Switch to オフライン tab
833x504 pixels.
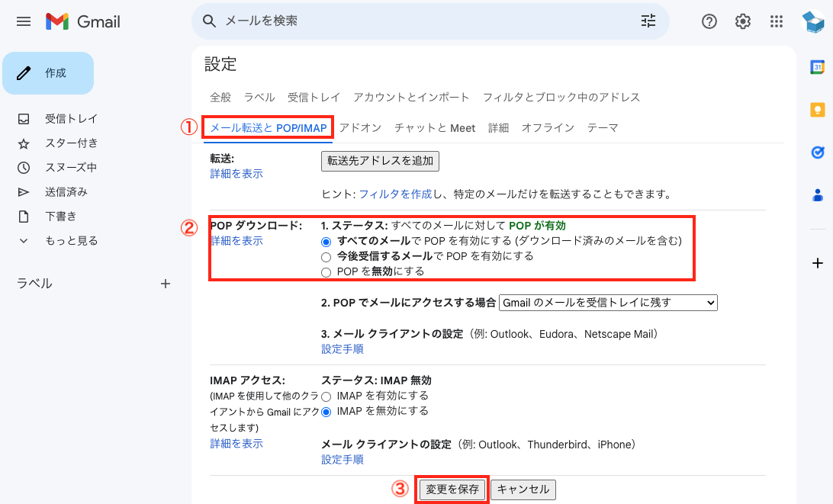click(x=548, y=128)
